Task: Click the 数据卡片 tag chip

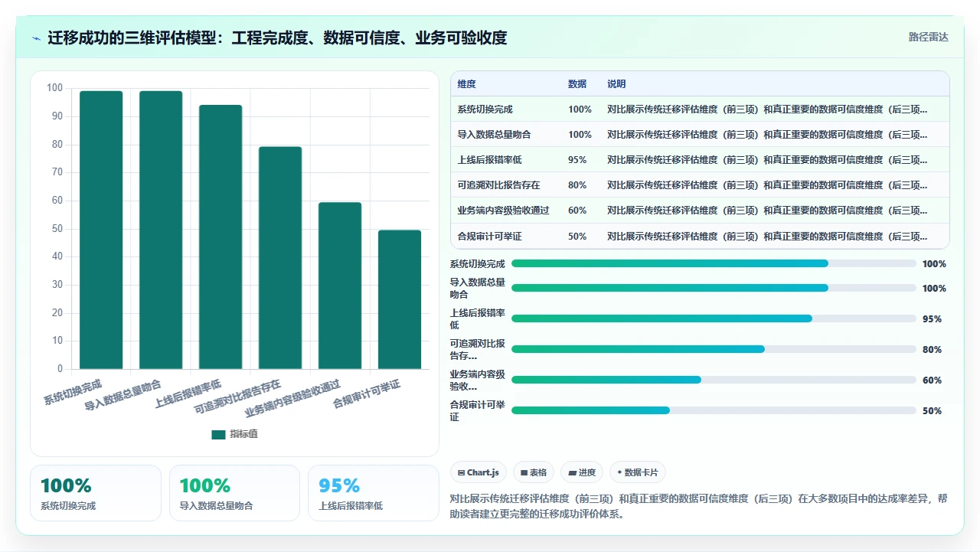Action: point(637,472)
